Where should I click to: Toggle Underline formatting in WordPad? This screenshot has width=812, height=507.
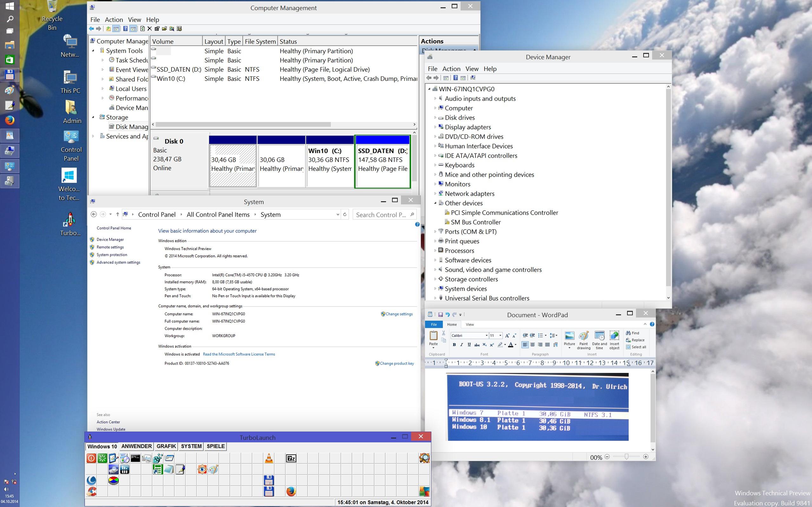pos(469,344)
